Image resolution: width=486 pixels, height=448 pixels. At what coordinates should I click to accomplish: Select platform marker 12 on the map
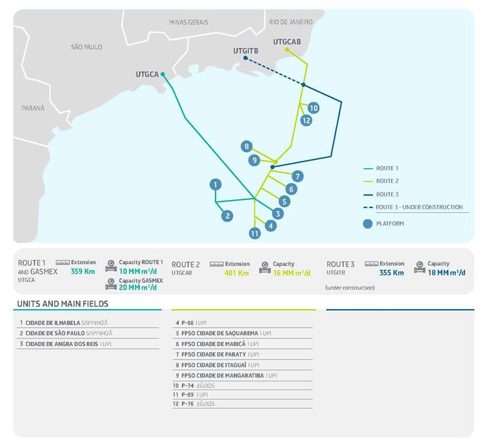(x=306, y=121)
